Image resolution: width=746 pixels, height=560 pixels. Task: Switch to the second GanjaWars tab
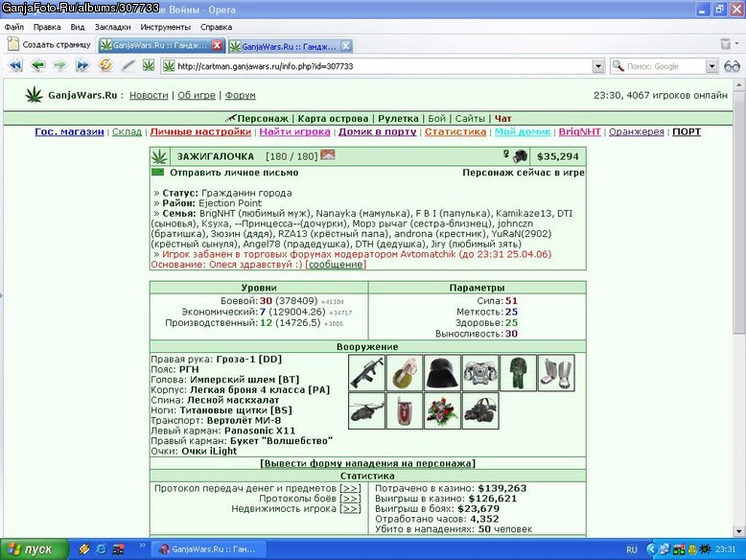pyautogui.click(x=291, y=46)
